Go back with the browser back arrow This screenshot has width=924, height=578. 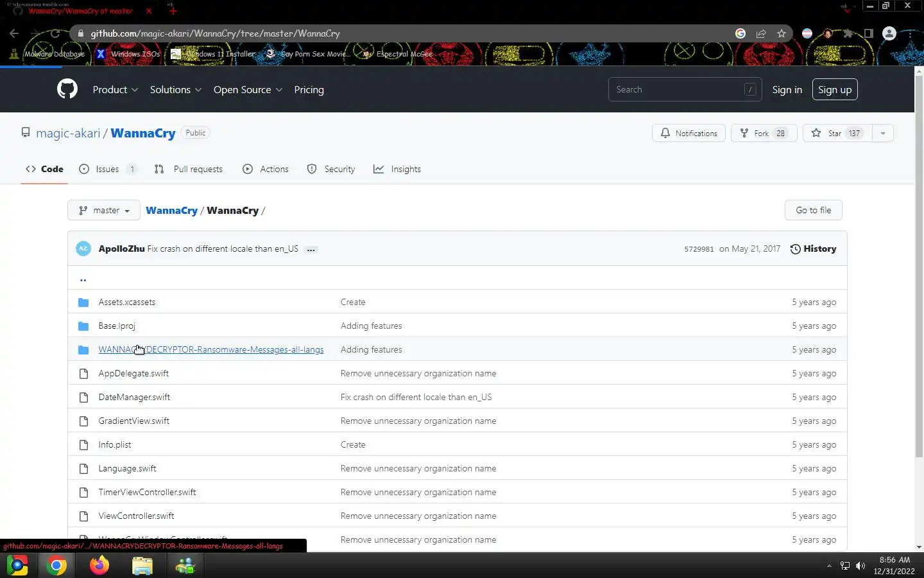coord(14,33)
